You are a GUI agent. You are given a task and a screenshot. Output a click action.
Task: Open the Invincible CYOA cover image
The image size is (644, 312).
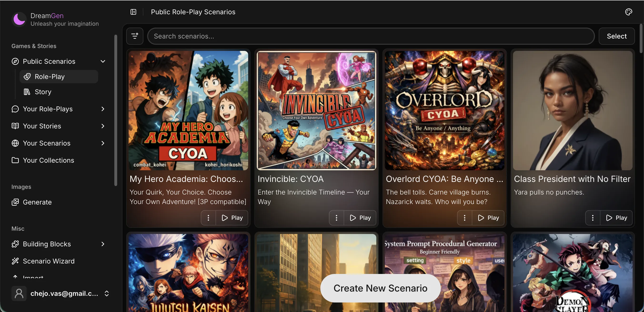tap(317, 111)
